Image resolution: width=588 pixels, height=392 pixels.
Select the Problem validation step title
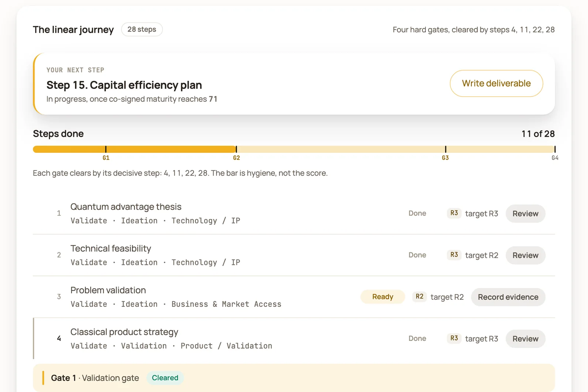coord(108,290)
